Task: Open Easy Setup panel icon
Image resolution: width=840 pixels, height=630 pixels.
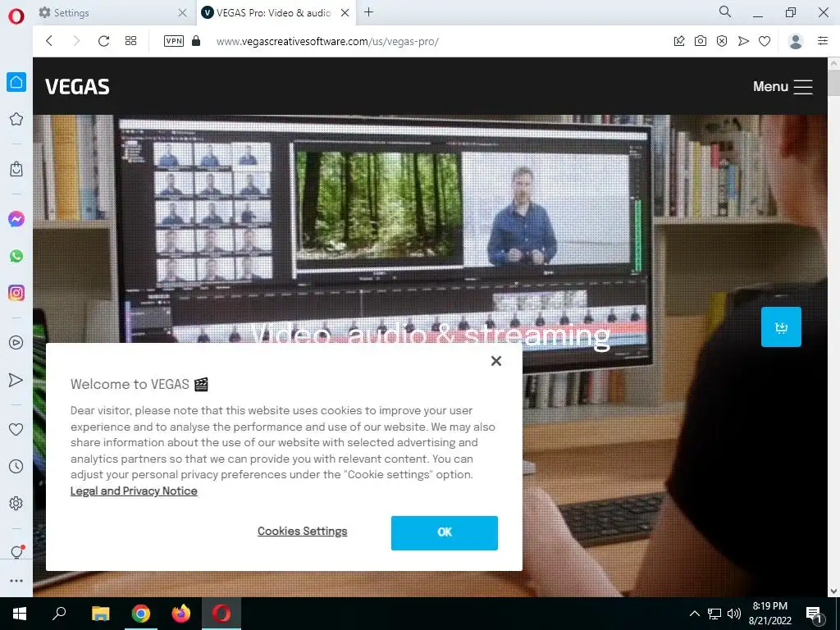Action: 823,41
